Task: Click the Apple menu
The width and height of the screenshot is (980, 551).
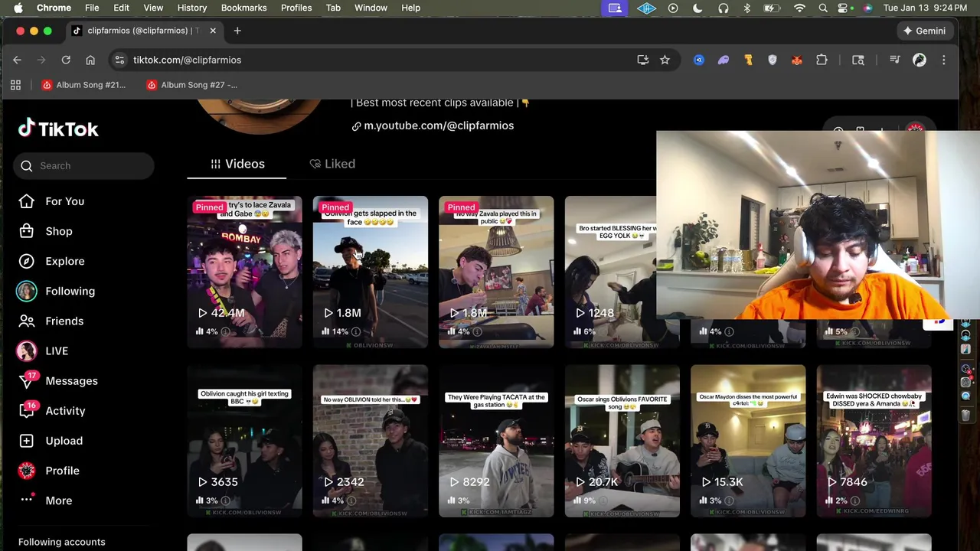Action: point(18,8)
